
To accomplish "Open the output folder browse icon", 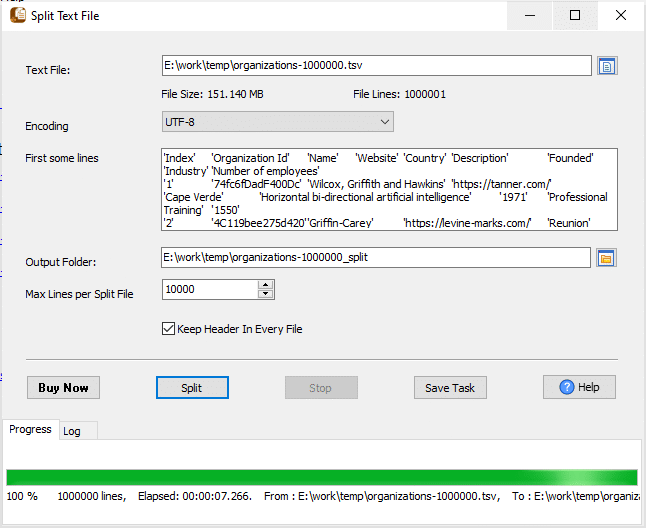I will (607, 259).
